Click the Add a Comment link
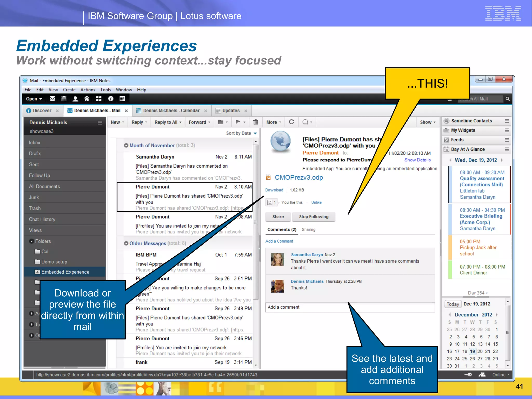The image size is (532, 399). pos(279,241)
